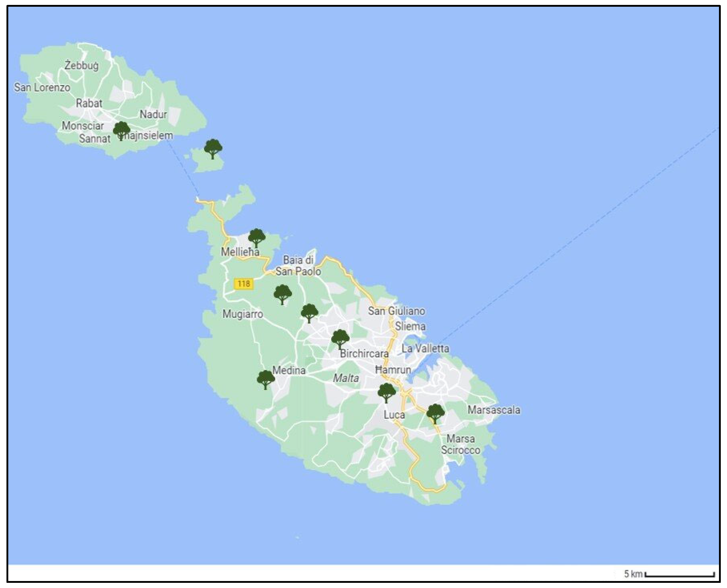Click the La Valletta city label
Screen dimensions: 727x588
[x=425, y=348]
